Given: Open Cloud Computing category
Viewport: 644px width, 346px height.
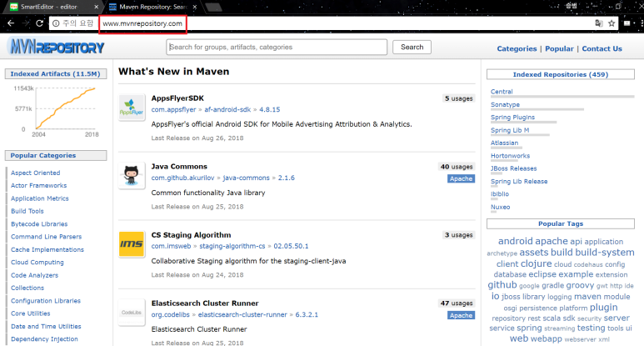Looking at the screenshot, I should tap(37, 262).
